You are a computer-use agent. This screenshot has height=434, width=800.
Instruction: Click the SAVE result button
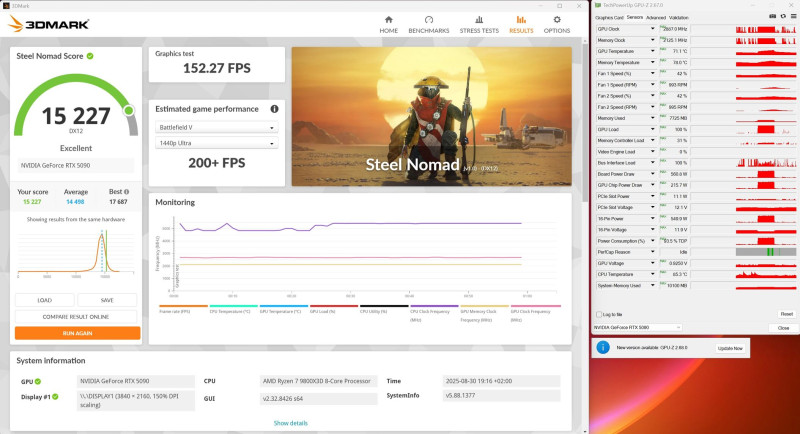point(107,300)
